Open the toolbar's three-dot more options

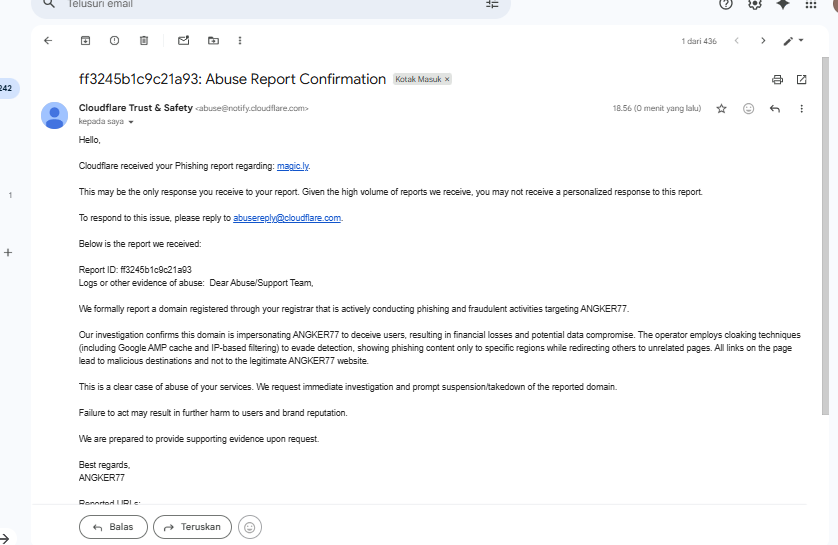tap(240, 41)
